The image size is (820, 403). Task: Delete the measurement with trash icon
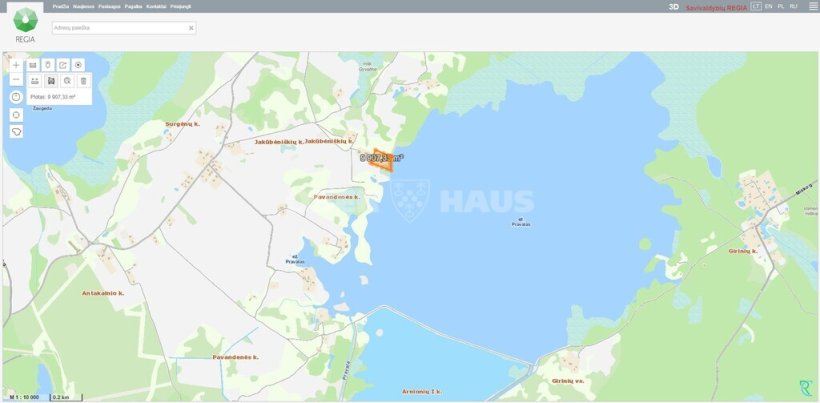83,80
